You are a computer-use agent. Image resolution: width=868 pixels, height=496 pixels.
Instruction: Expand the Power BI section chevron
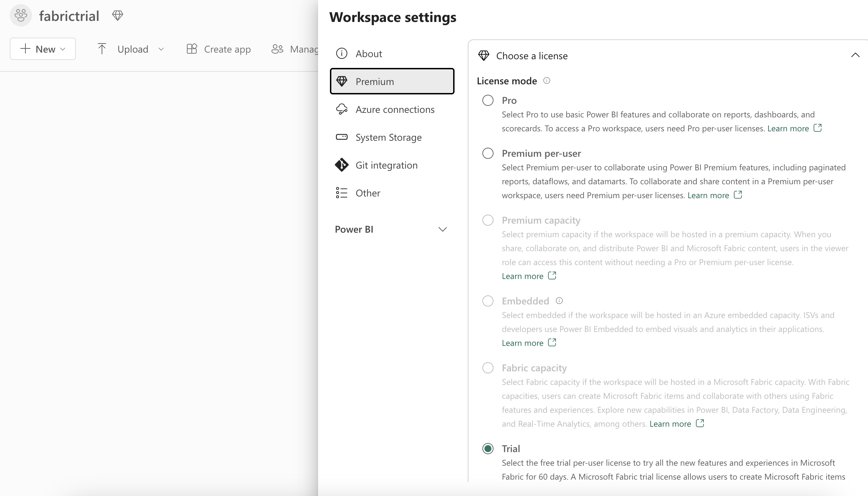coord(442,229)
